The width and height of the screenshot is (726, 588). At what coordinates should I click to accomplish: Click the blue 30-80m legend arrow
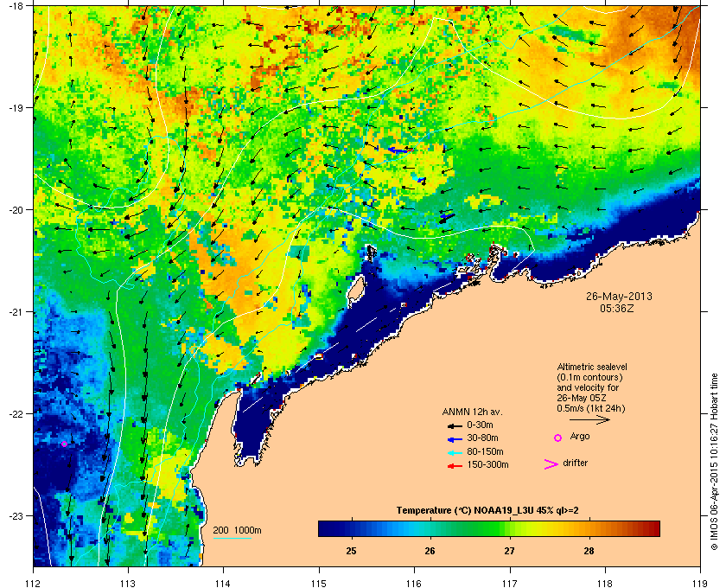(x=455, y=438)
